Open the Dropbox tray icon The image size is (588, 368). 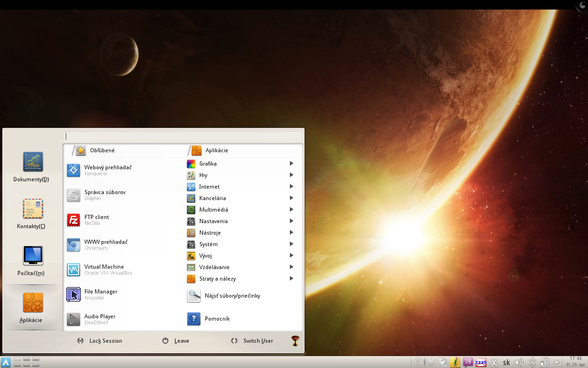pyautogui.click(x=430, y=362)
